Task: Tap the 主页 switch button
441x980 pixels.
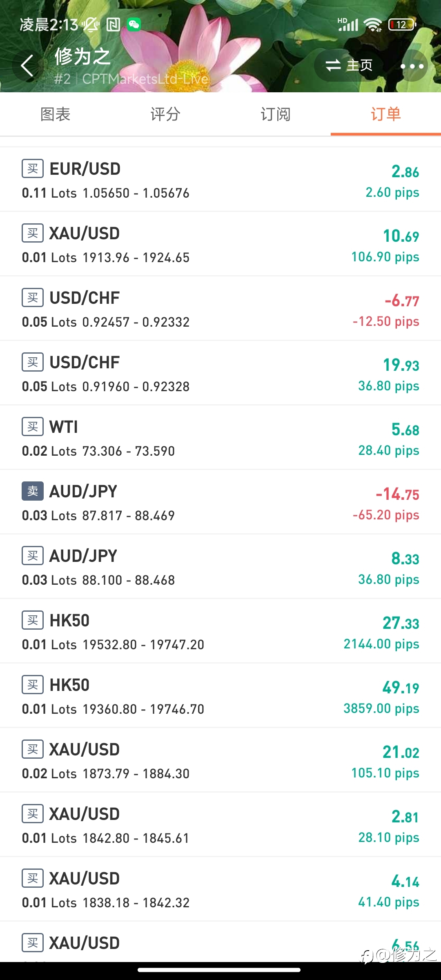Action: (349, 65)
